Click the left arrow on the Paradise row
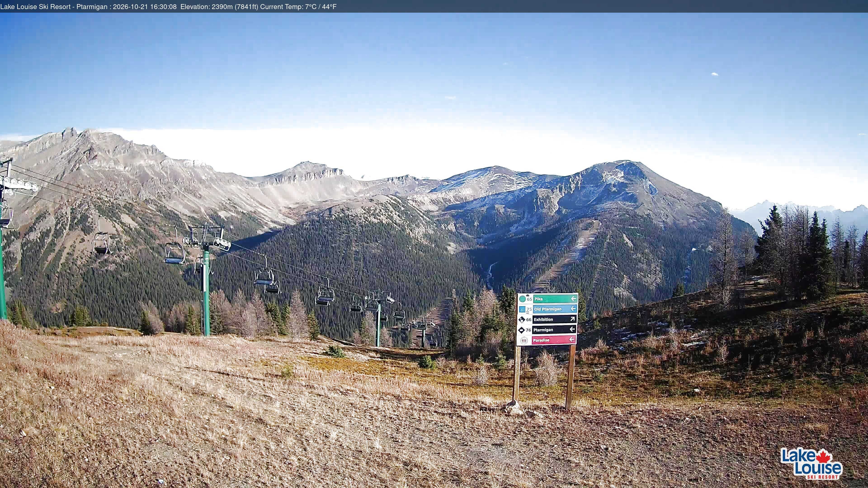Image resolution: width=868 pixels, height=488 pixels. point(572,340)
